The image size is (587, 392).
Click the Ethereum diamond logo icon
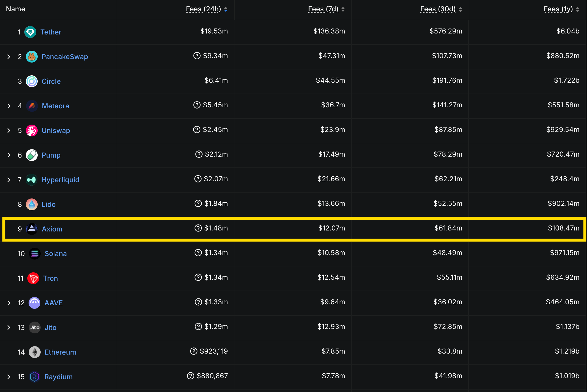(34, 352)
